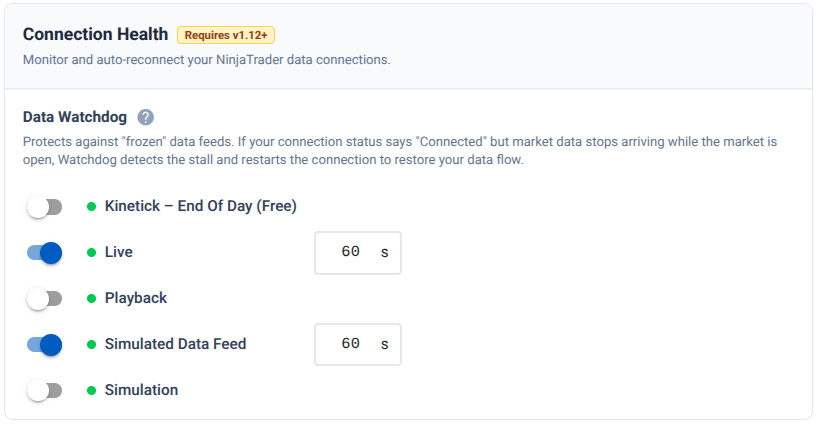
Task: Switch off Simulated Data Feed watchdog
Action: 44,344
